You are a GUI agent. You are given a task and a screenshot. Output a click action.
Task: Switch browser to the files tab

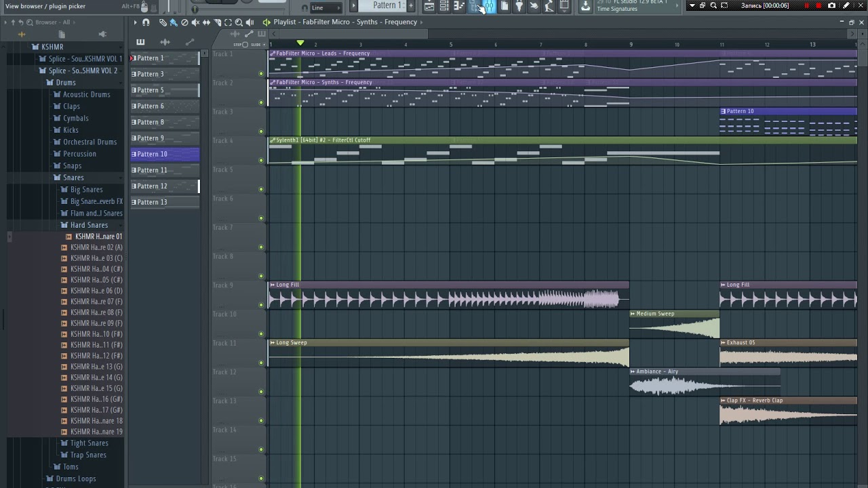click(x=62, y=35)
